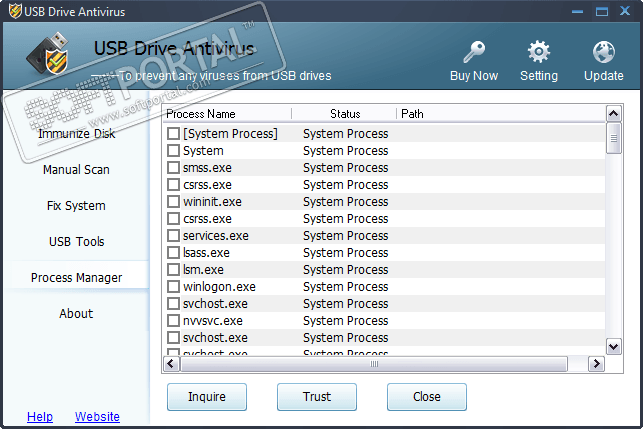Viewport: 643px width, 429px height.
Task: Select the nvvsvc.exe process name
Action: [213, 321]
